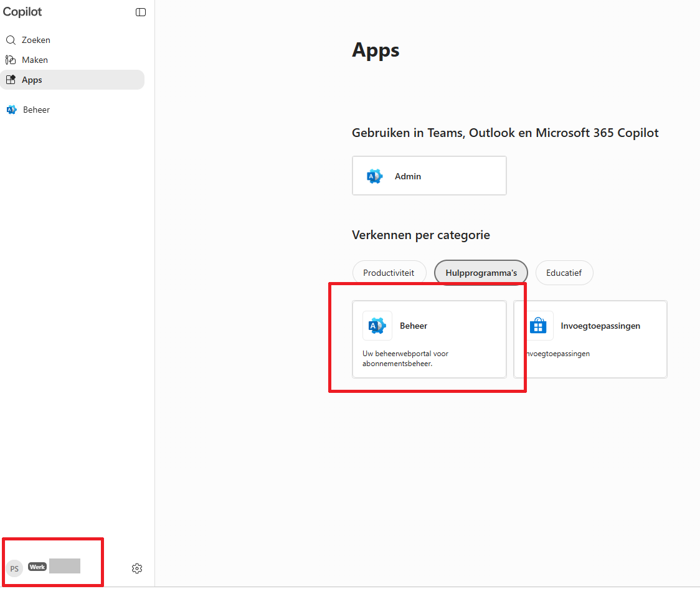Click the Beheer card icon
The height and width of the screenshot is (589, 700).
pos(377,326)
